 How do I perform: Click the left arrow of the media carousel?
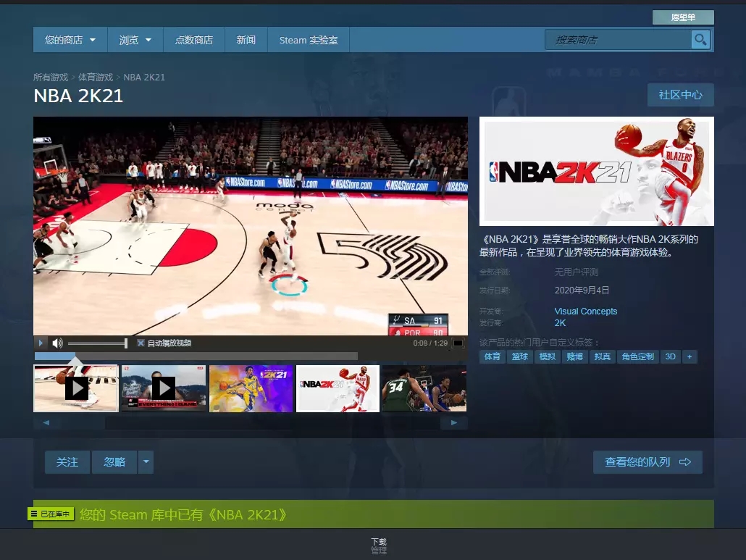coord(46,422)
